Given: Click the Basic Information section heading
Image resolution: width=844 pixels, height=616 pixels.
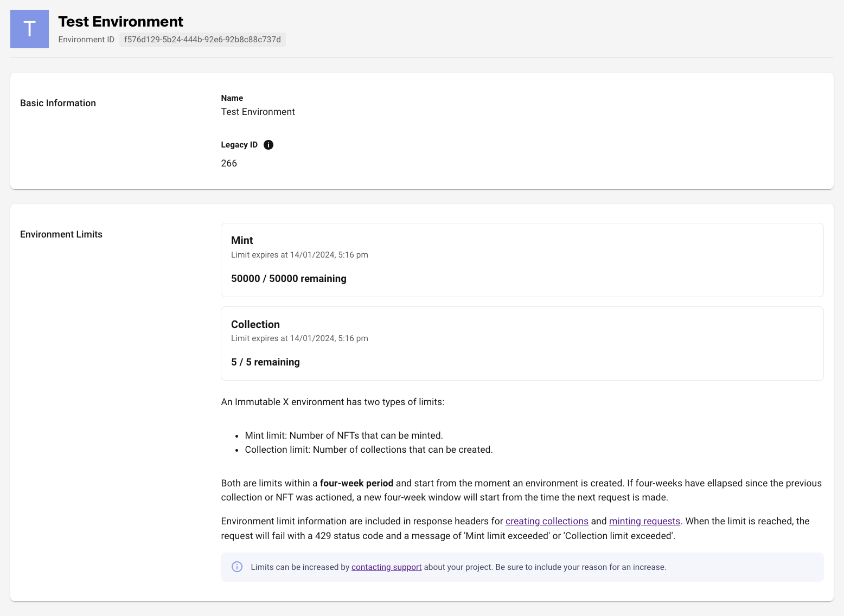Looking at the screenshot, I should pyautogui.click(x=58, y=102).
